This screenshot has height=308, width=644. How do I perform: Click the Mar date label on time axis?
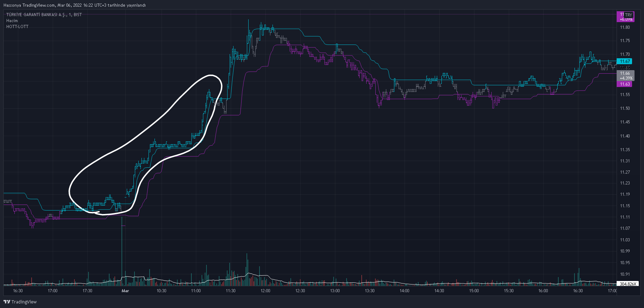pyautogui.click(x=125, y=291)
